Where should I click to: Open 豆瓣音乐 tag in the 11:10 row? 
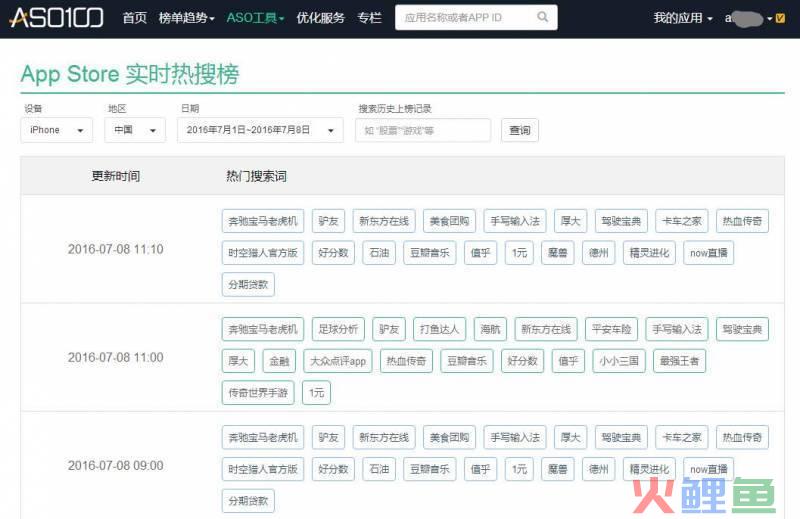point(430,253)
